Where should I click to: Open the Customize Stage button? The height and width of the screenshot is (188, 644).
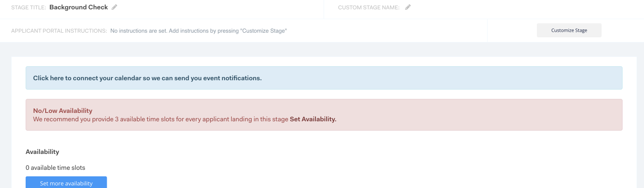(569, 30)
